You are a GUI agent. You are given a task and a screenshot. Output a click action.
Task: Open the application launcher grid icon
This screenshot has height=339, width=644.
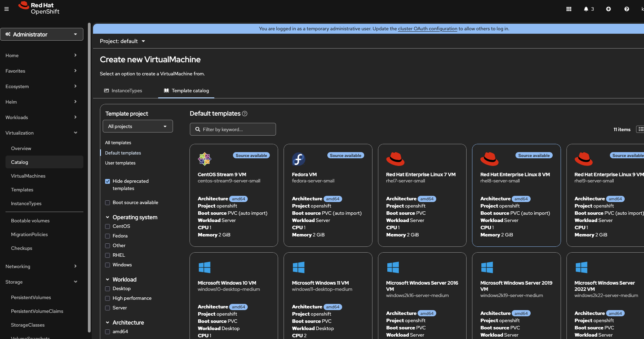[569, 9]
